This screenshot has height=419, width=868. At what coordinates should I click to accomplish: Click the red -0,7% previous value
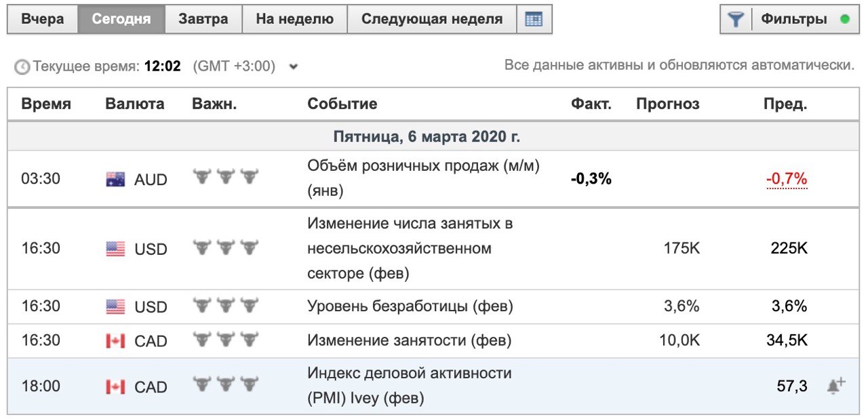(787, 179)
